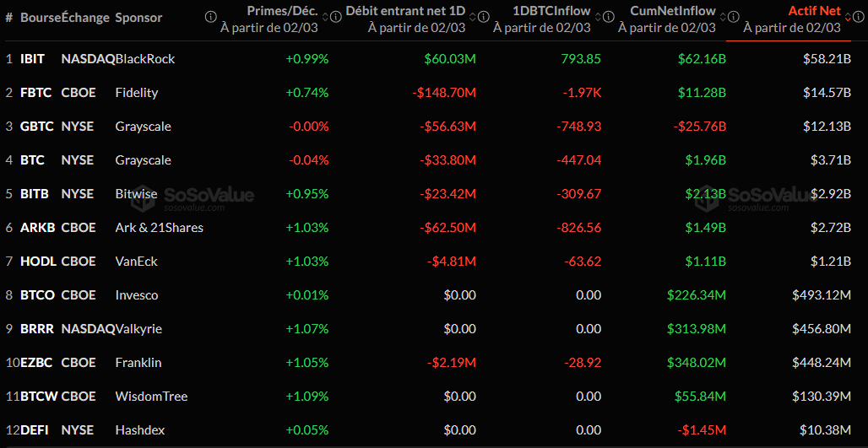
Task: Open the GBTC ticker link
Action: click(x=35, y=127)
